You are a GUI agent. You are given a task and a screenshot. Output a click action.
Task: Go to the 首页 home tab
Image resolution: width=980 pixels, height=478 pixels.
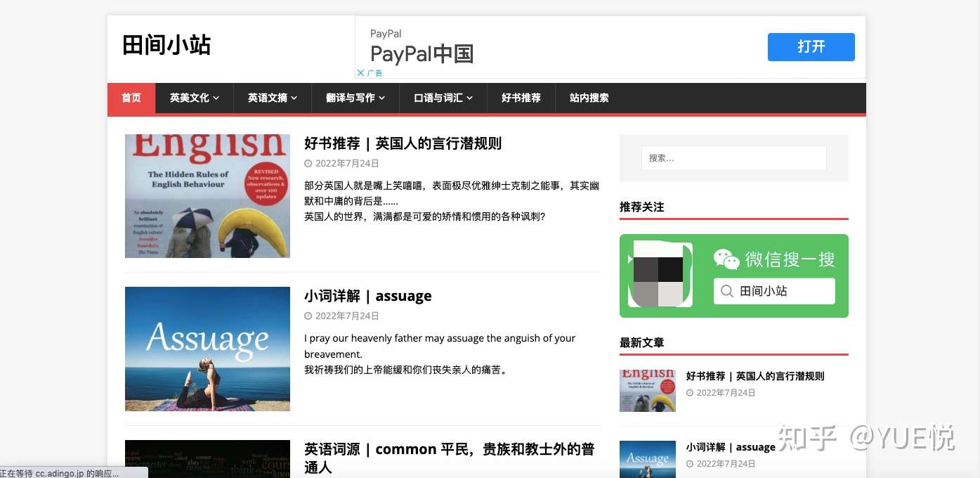131,98
